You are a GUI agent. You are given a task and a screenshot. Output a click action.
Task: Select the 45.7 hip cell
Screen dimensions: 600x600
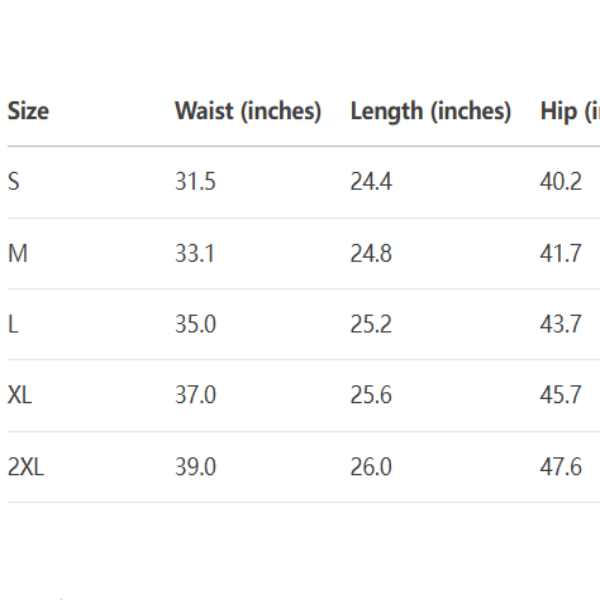click(561, 395)
